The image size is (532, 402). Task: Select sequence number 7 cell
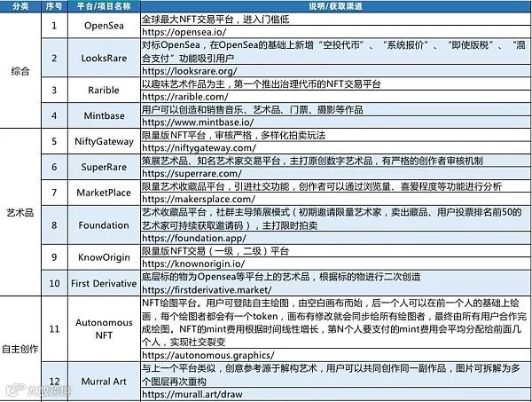point(54,193)
